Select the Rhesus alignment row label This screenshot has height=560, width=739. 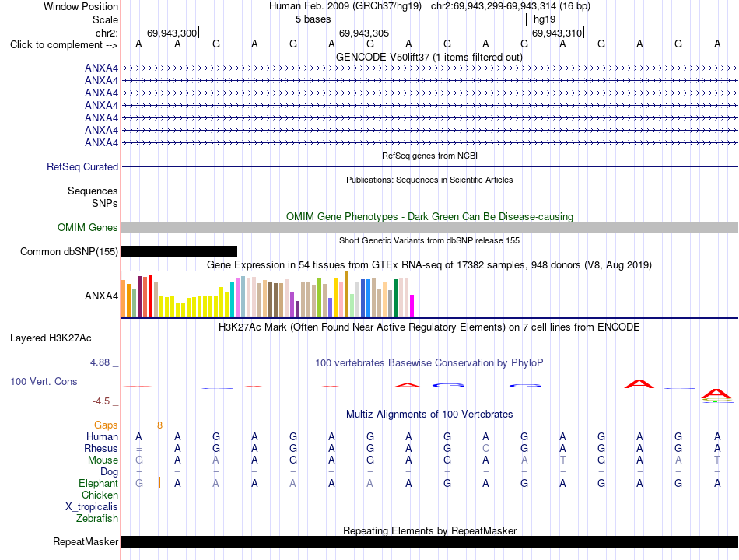point(101,448)
